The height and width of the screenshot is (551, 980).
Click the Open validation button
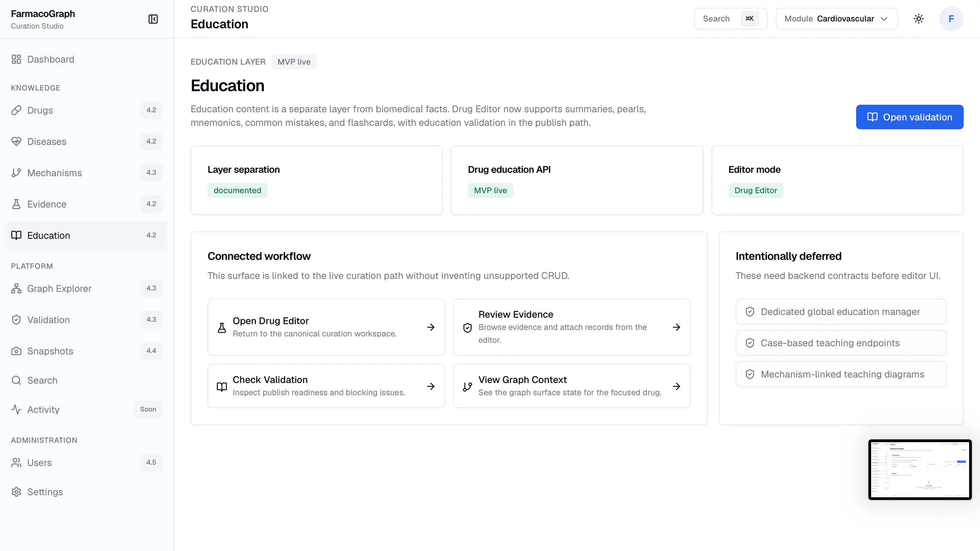point(910,117)
